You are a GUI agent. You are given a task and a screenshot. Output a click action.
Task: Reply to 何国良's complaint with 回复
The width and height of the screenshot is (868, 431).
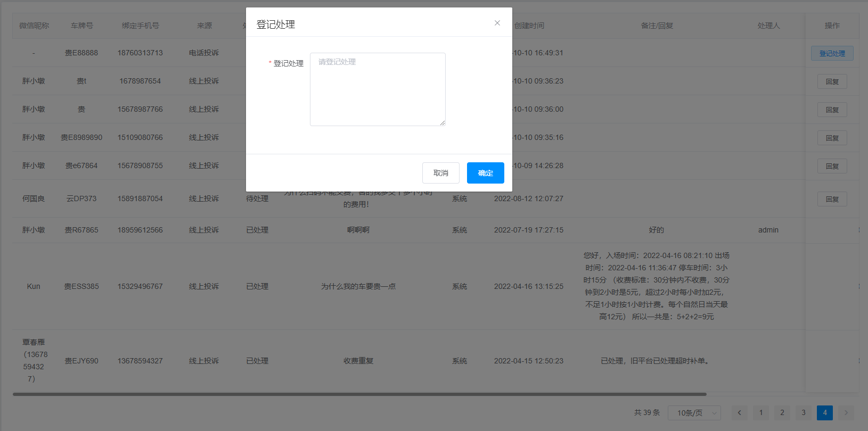pos(832,199)
